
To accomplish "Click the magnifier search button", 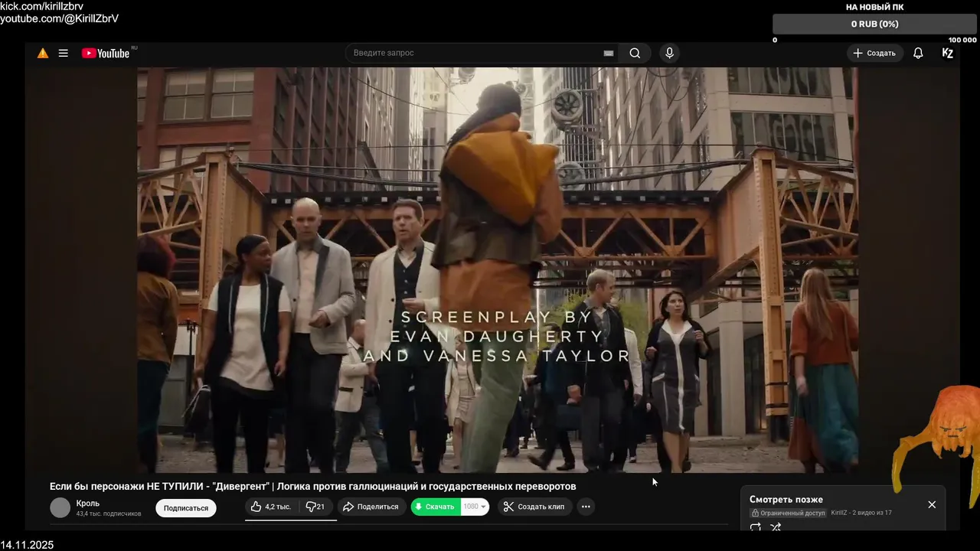I will pyautogui.click(x=635, y=53).
